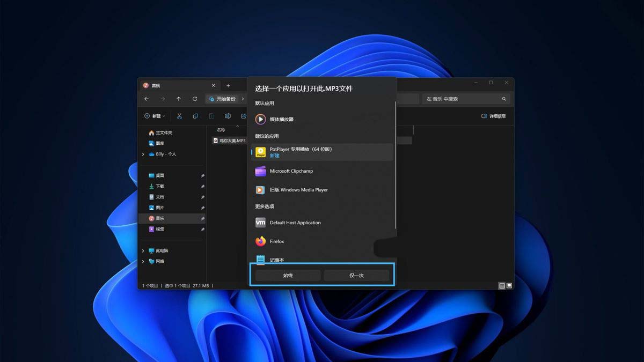Expand the 此电脑 tree node
The height and width of the screenshot is (362, 644).
[143, 251]
